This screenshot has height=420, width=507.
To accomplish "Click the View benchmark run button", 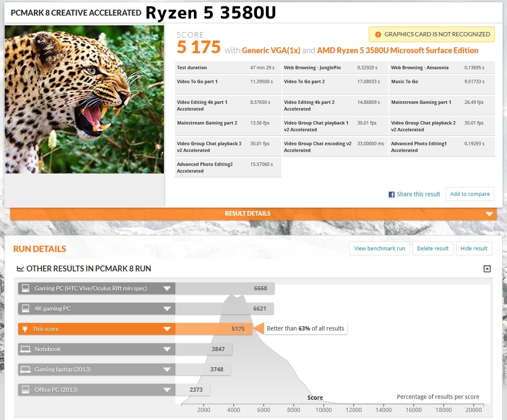I will (x=379, y=248).
